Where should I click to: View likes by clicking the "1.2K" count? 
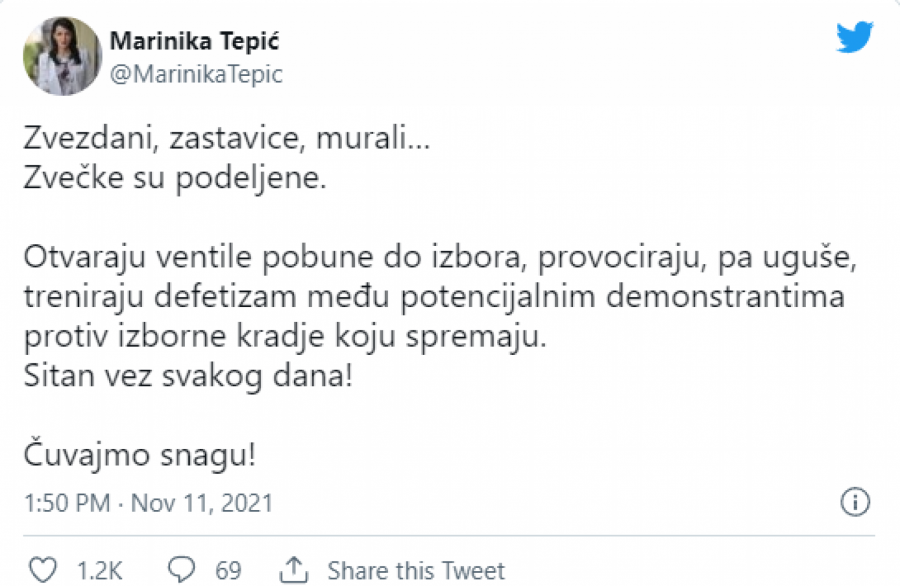(99, 570)
